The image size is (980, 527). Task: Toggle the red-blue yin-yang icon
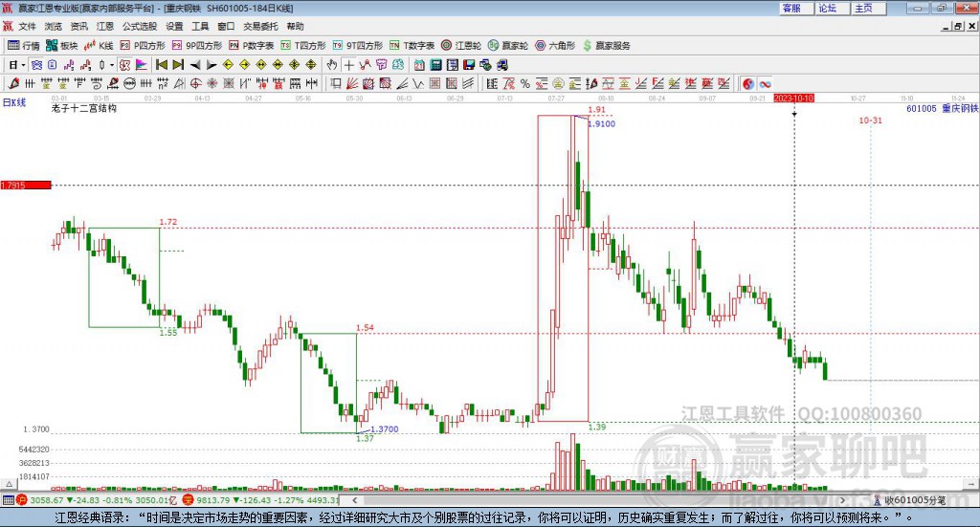[x=748, y=83]
